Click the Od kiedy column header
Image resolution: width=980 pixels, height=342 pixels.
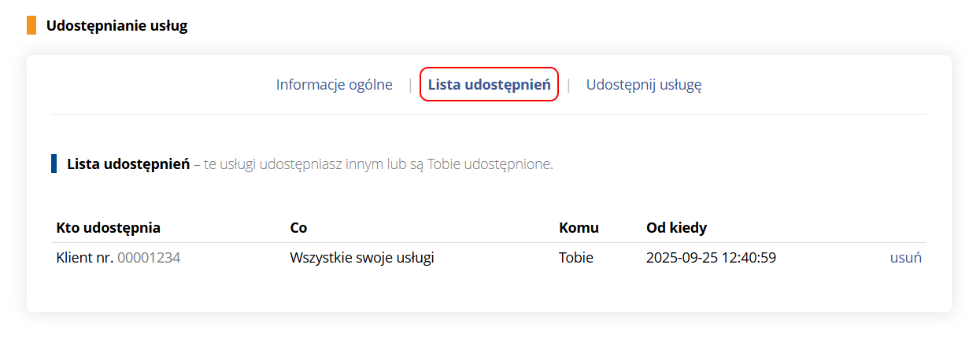pos(676,228)
